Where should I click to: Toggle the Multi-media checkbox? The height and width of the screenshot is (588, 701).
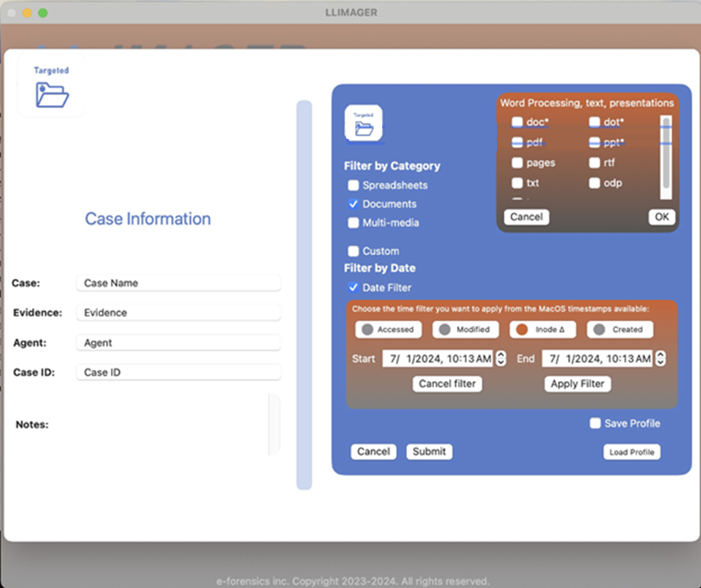pyautogui.click(x=354, y=223)
